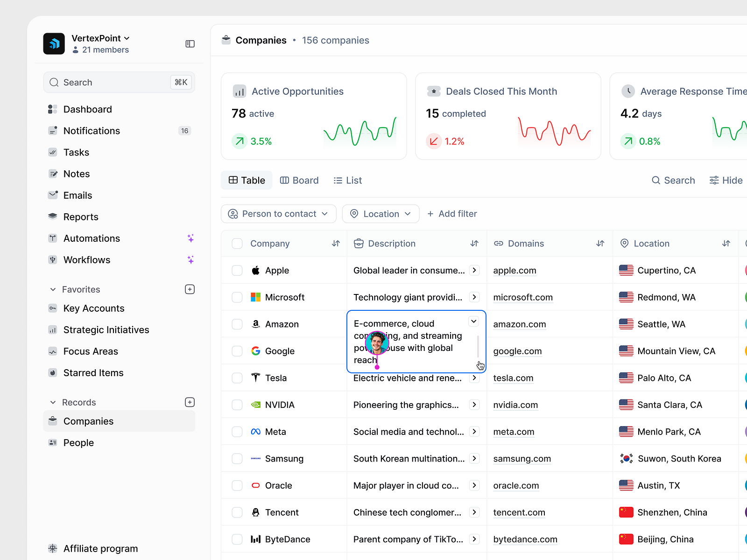Select the List view tab
Screen dimensions: 747x560
point(347,180)
